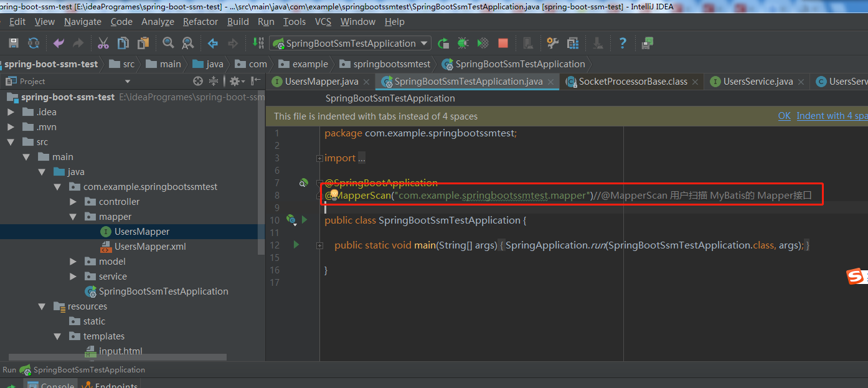
Task: Open Project Structure icon
Action: [573, 43]
